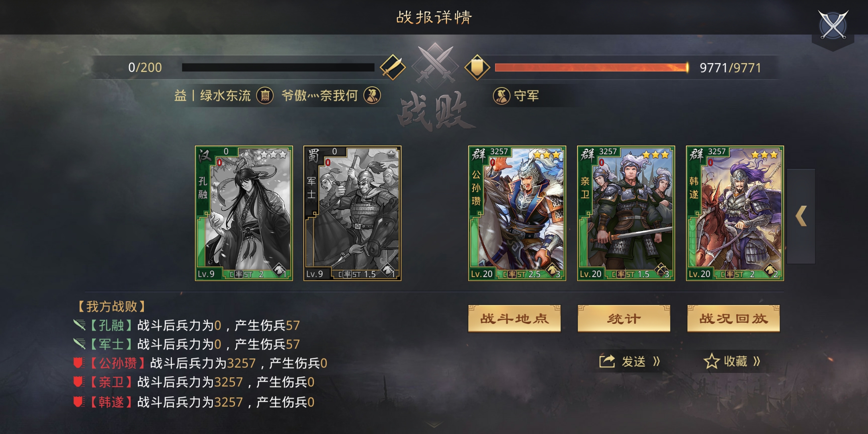Click the 【公孙瓒】 name in battle log
This screenshot has height=434, width=868.
pos(117,363)
